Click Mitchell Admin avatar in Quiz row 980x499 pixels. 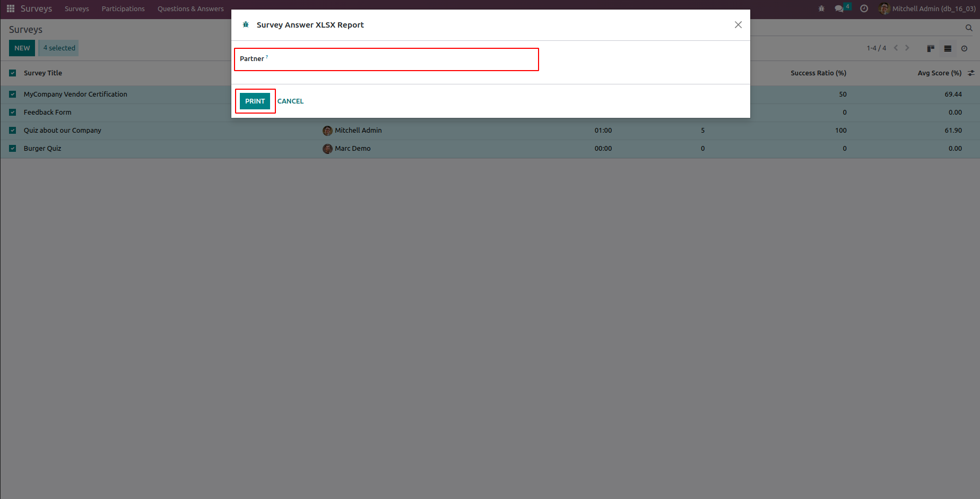[x=327, y=131]
